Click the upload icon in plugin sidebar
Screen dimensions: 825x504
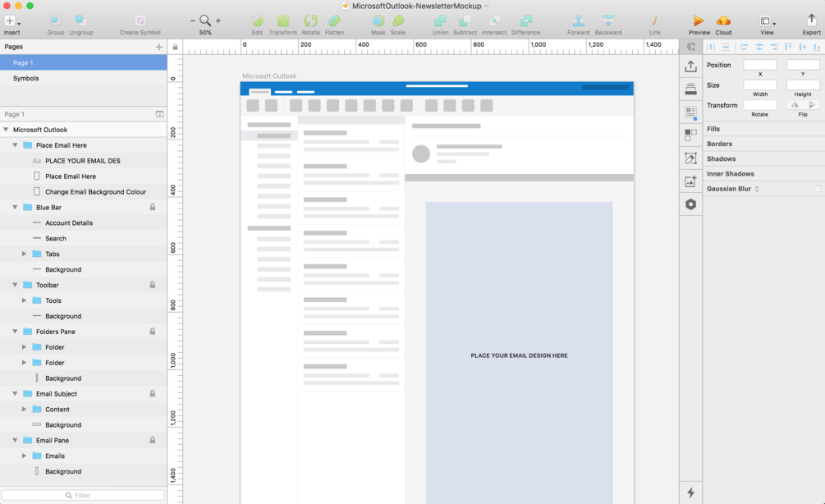click(x=690, y=66)
